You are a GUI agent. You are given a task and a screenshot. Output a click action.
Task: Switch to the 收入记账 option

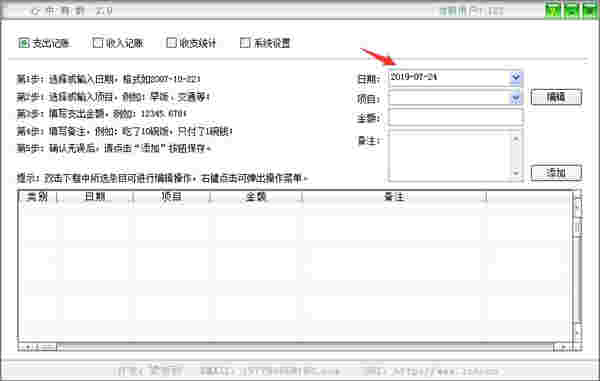click(x=118, y=43)
